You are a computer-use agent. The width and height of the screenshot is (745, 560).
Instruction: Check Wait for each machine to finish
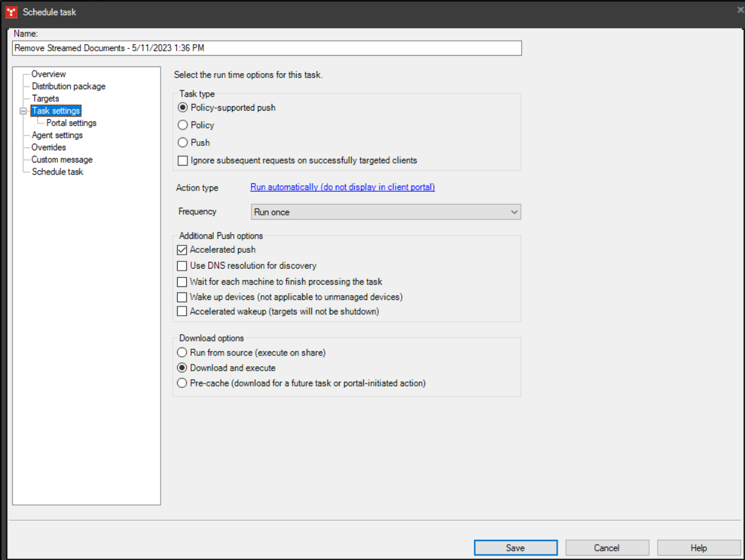181,282
